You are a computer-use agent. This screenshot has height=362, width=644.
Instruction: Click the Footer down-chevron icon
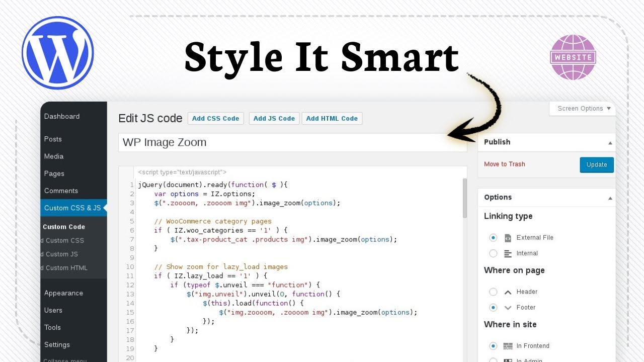pos(508,308)
